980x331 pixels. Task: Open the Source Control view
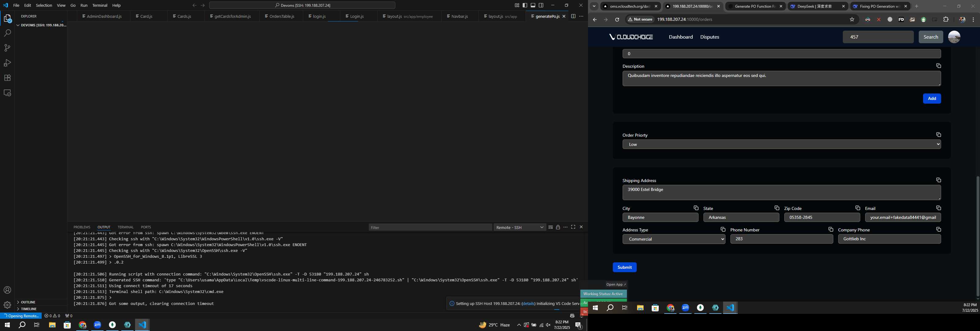pyautogui.click(x=7, y=48)
